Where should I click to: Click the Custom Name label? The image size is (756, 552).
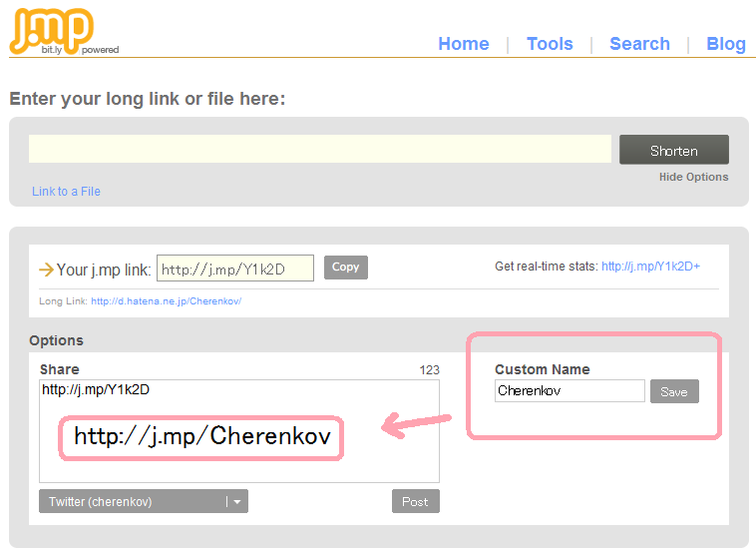pyautogui.click(x=543, y=369)
